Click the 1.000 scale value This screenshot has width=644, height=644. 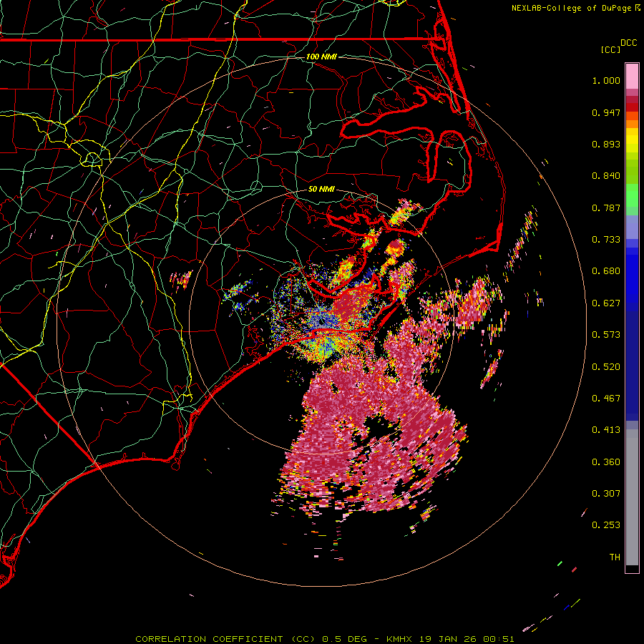click(606, 80)
